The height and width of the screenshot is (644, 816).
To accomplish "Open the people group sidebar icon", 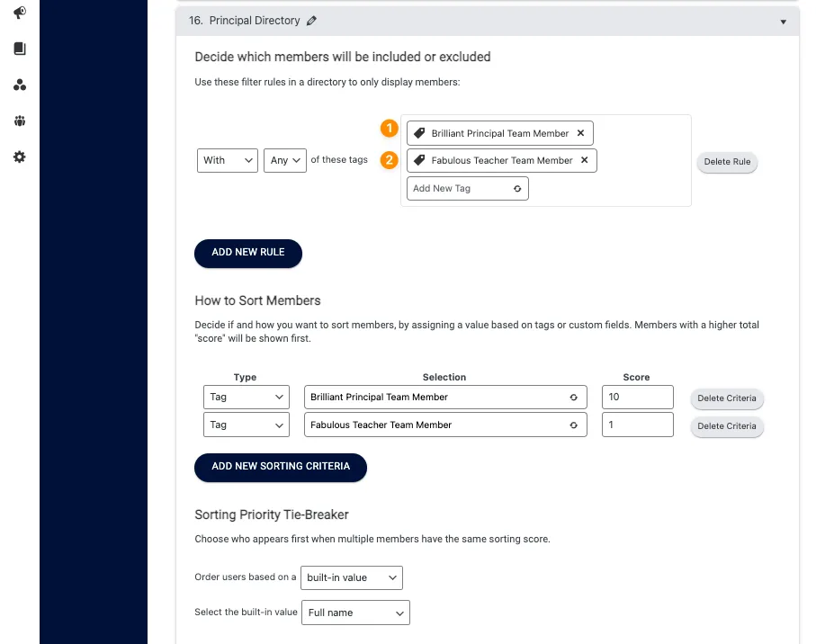I will 20,121.
